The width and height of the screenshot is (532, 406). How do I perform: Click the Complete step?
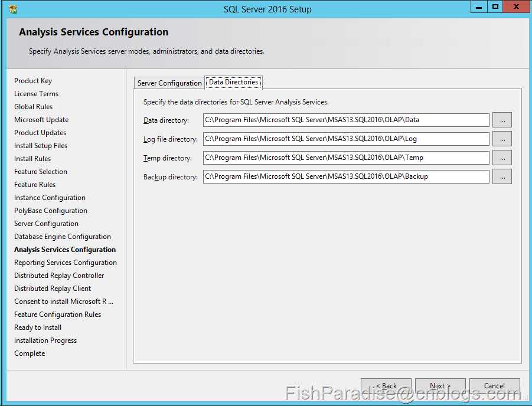click(30, 353)
